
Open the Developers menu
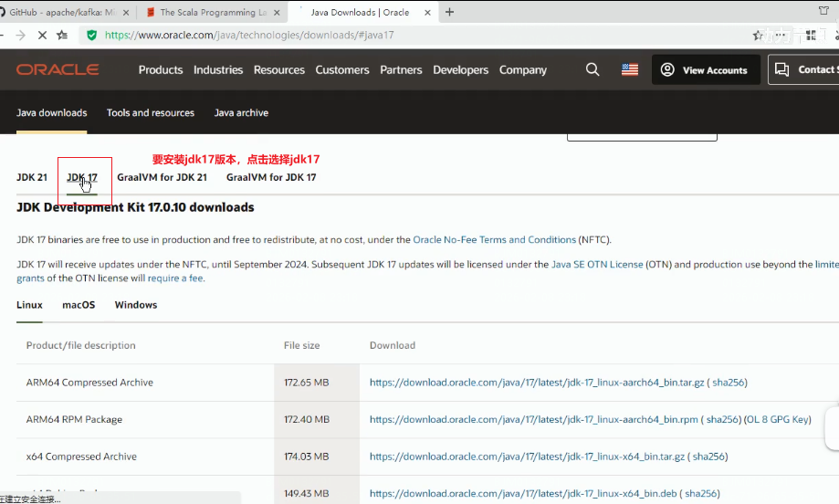click(461, 70)
